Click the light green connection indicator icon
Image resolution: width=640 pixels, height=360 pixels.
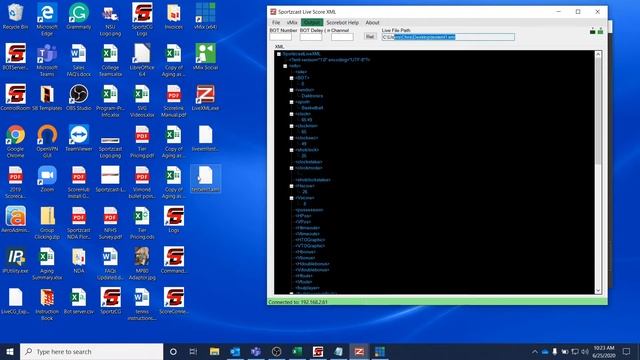click(600, 31)
